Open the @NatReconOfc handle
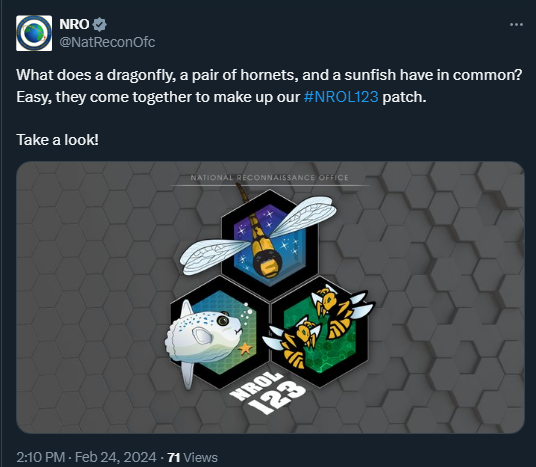536x467 pixels. (x=107, y=42)
